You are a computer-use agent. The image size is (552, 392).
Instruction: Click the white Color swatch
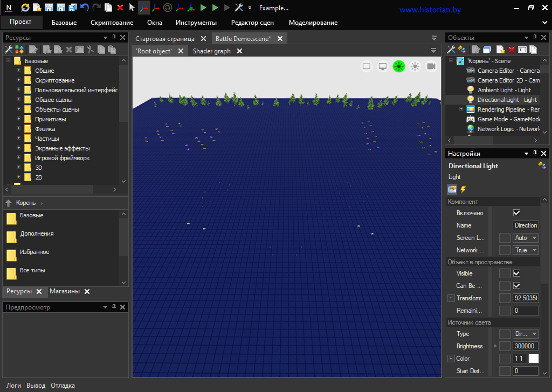click(x=534, y=359)
